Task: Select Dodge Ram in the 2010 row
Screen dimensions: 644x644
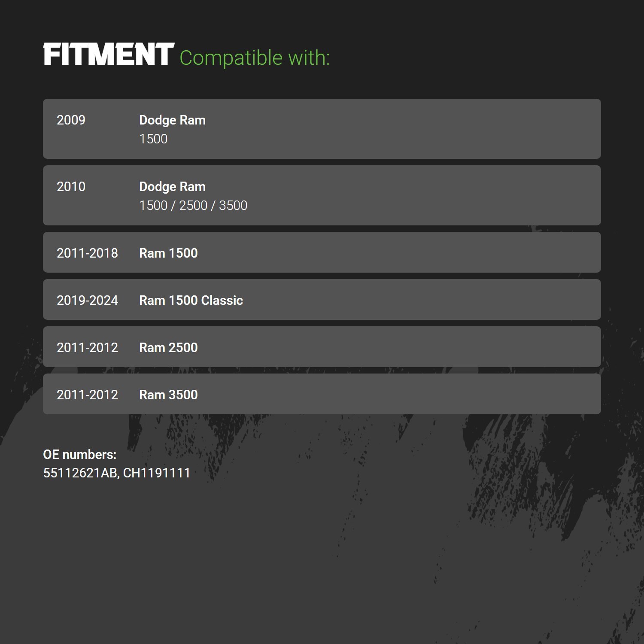Action: coord(172,187)
